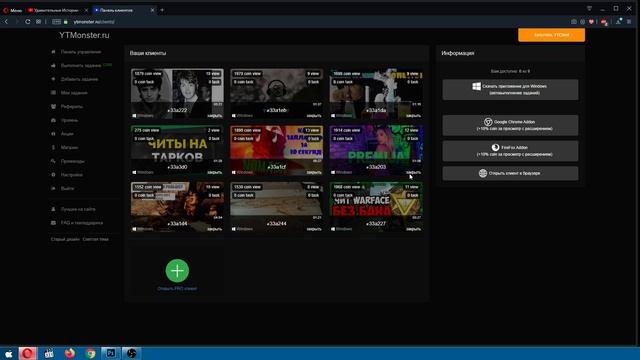Click the address bar URL field
640x360 pixels.
pos(94,22)
